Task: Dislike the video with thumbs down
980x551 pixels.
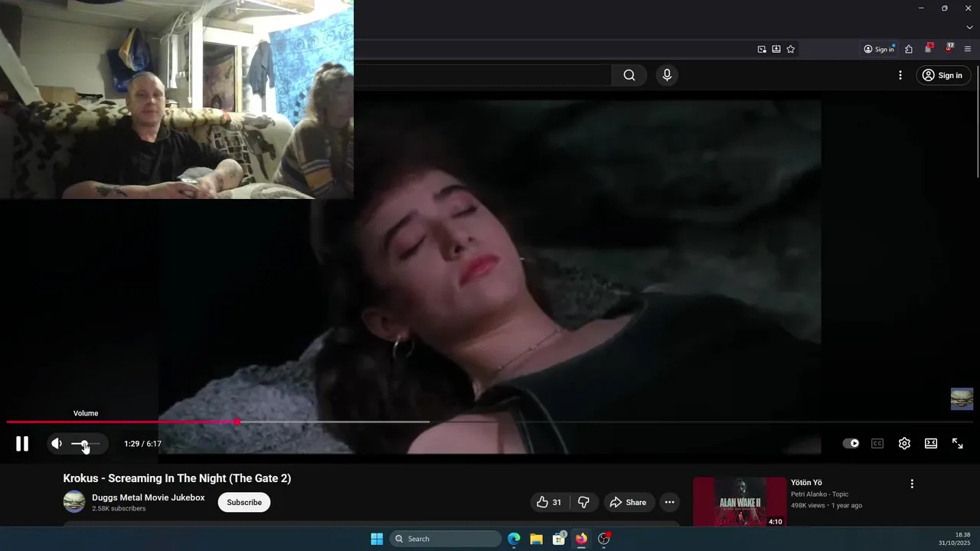Action: (x=583, y=502)
